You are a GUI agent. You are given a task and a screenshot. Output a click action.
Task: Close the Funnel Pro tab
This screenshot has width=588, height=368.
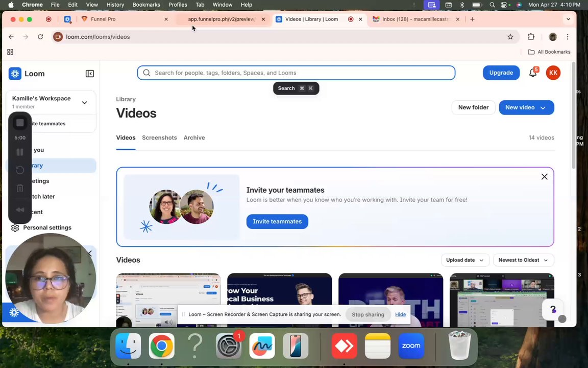coord(166,19)
